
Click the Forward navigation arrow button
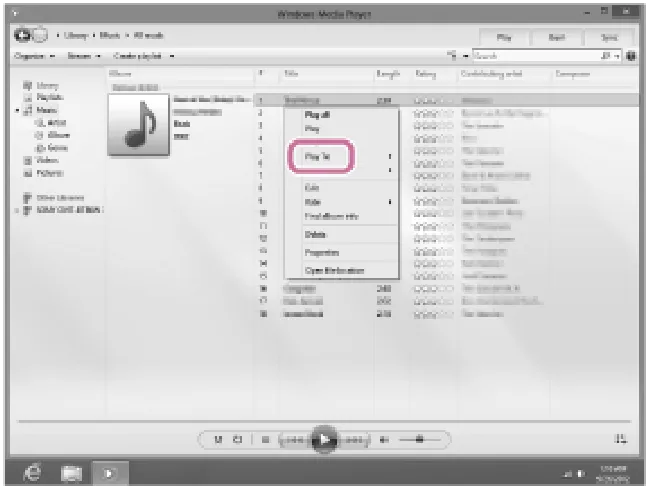[x=40, y=35]
